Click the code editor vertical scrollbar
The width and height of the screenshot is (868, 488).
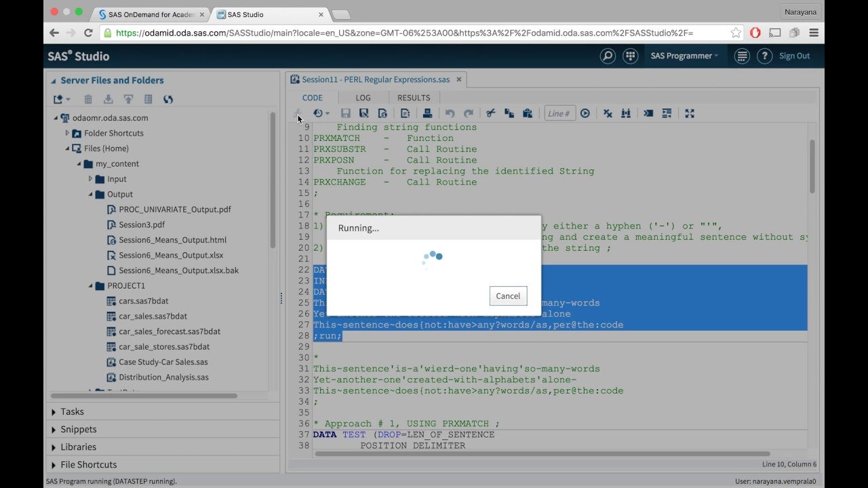[x=812, y=166]
